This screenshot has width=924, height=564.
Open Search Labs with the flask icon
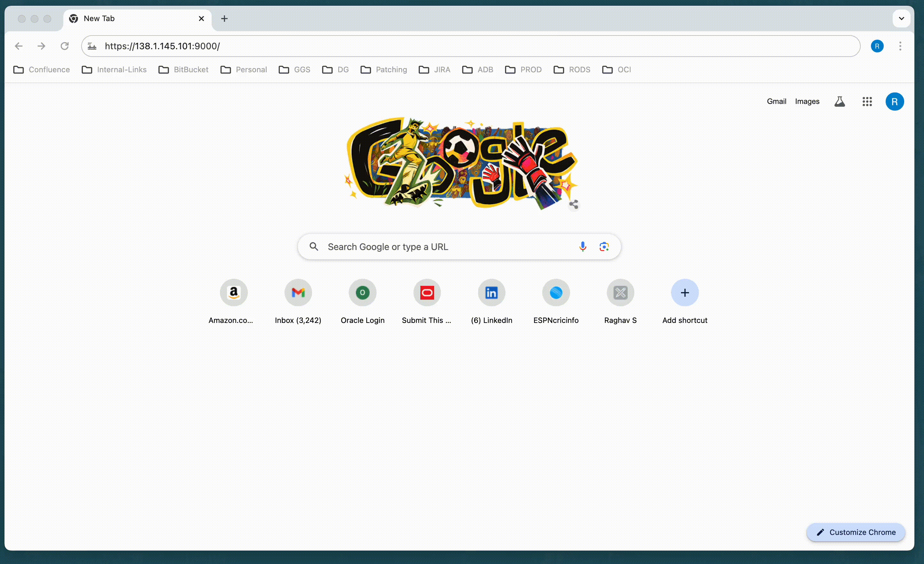click(x=840, y=101)
